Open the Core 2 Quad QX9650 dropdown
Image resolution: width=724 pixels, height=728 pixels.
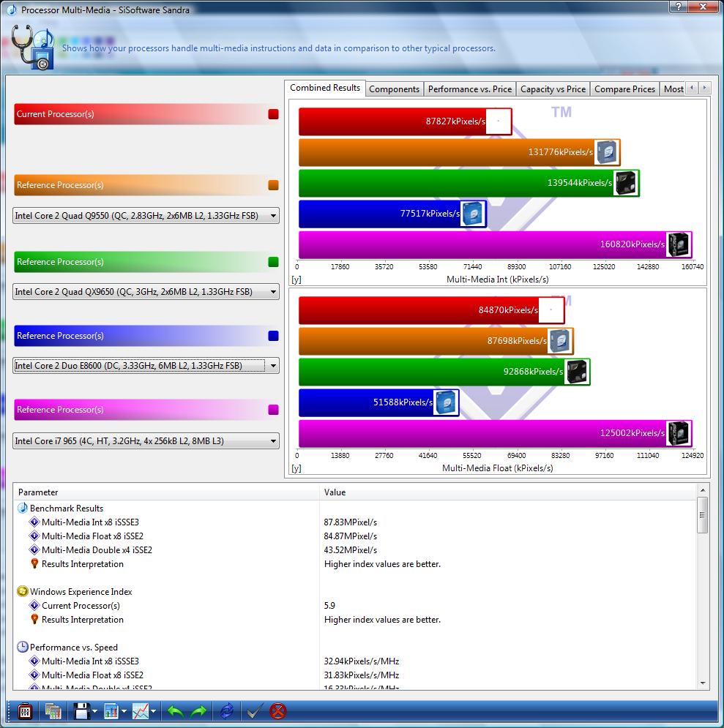pyautogui.click(x=146, y=292)
